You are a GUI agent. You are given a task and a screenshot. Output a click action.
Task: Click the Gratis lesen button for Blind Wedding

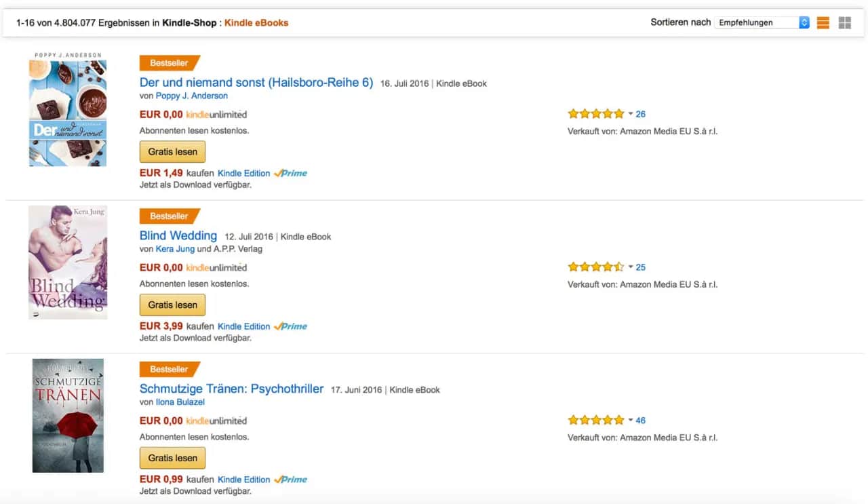pos(172,305)
